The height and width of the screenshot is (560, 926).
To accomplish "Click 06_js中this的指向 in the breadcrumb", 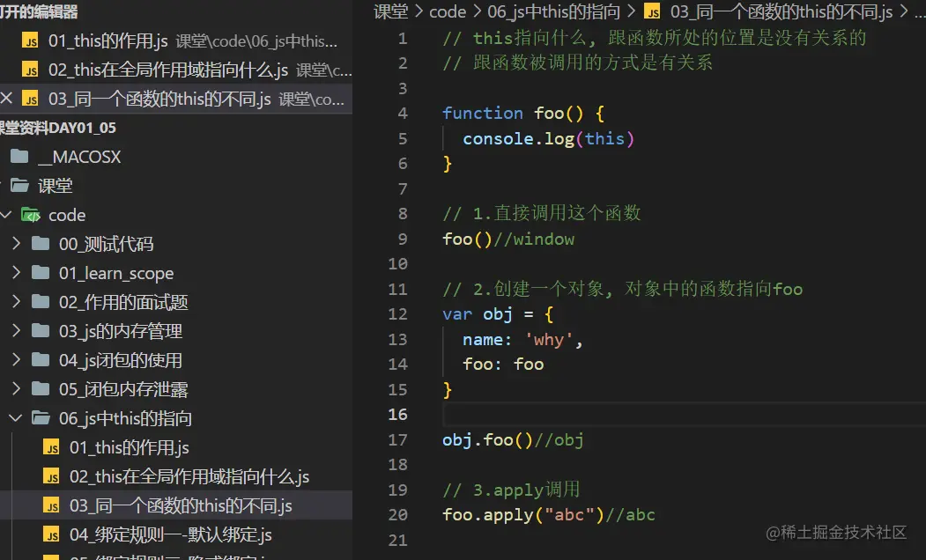I will (x=554, y=11).
